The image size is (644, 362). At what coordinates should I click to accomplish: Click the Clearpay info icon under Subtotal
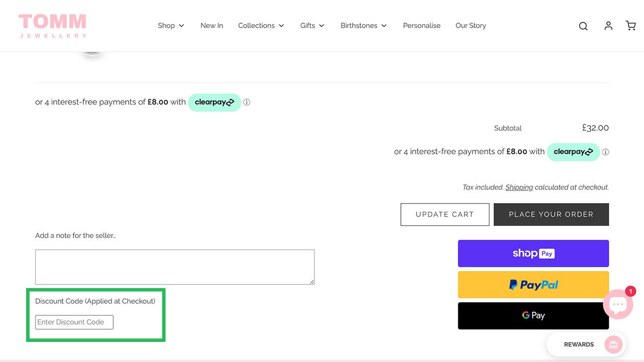pyautogui.click(x=605, y=152)
